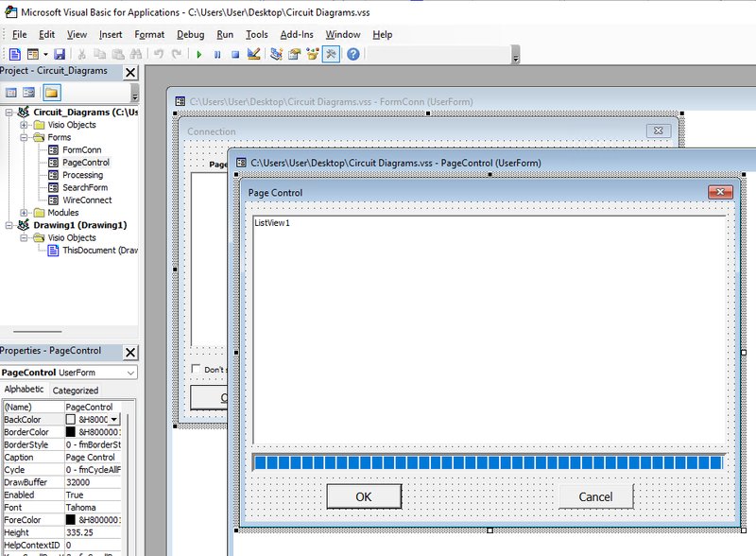Select the blue progress bar control
This screenshot has height=556, width=756.
coord(489,462)
